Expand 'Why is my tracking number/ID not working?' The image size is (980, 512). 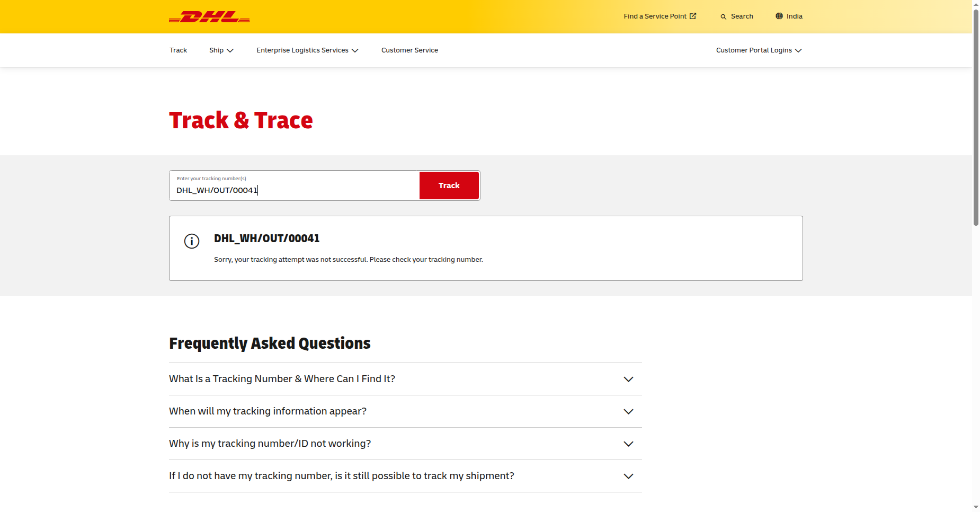pyautogui.click(x=405, y=444)
